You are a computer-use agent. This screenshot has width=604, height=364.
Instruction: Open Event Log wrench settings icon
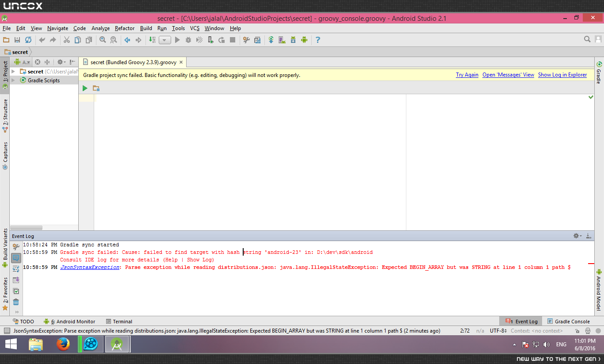point(16,247)
